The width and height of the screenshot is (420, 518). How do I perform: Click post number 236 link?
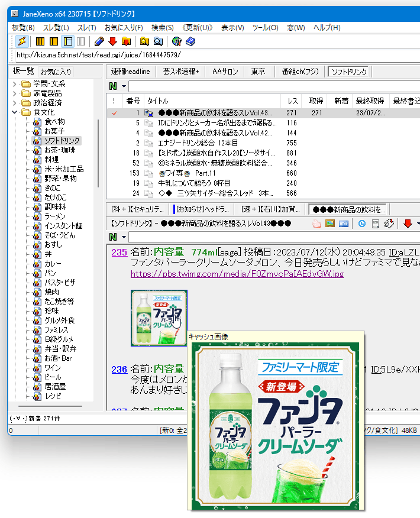pos(119,370)
